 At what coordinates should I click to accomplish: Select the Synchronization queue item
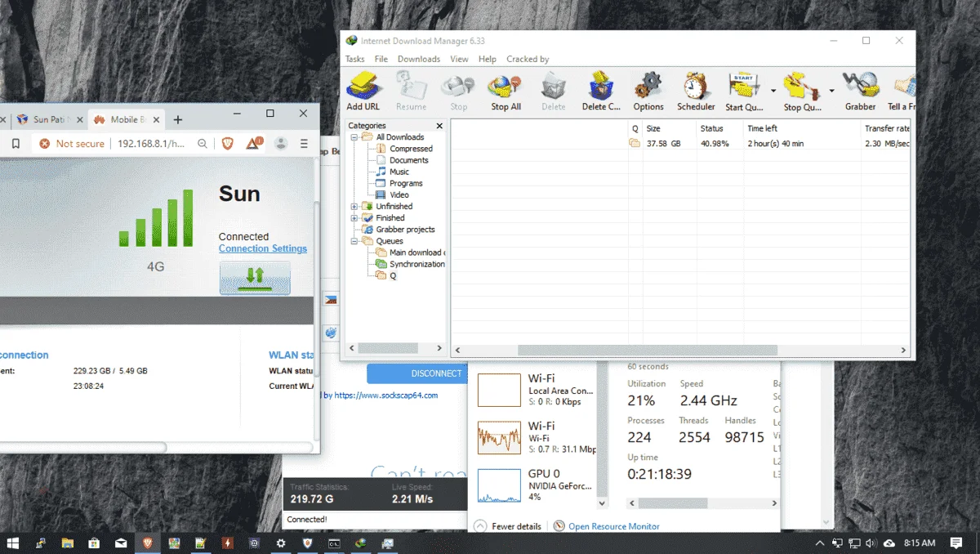coord(417,264)
